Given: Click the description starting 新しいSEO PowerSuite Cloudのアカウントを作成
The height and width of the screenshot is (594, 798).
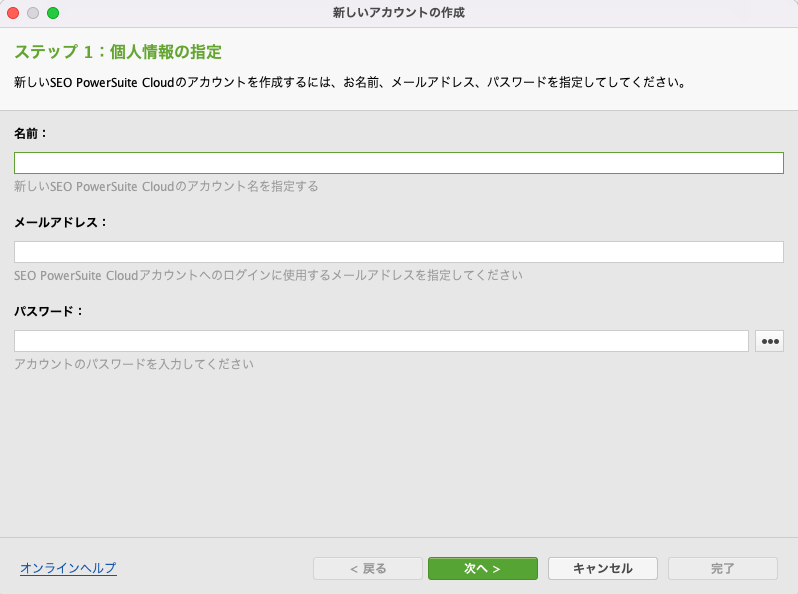Looking at the screenshot, I should [x=351, y=82].
